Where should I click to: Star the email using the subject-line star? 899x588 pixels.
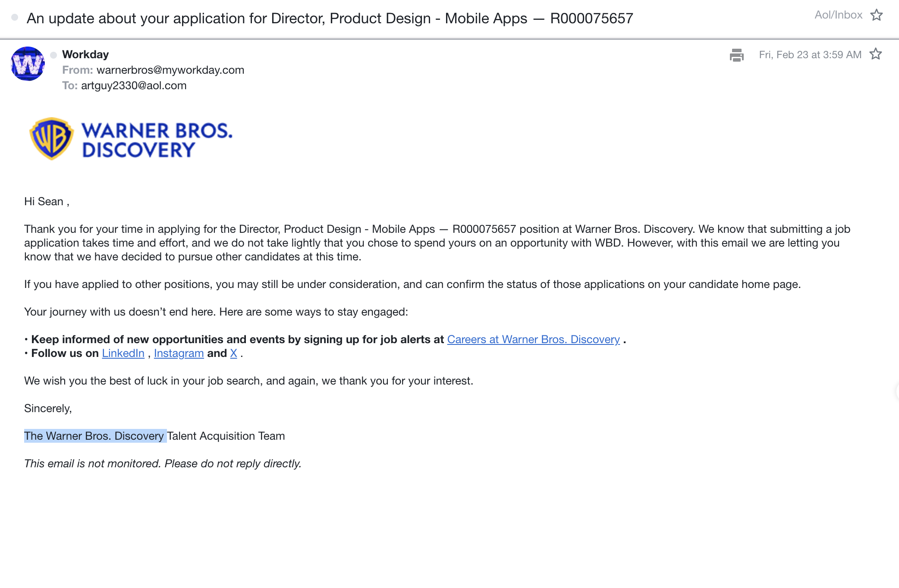877,15
